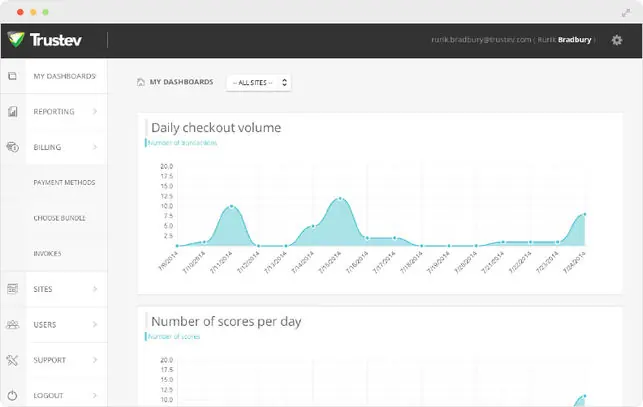Click the 7/15/2014 peak data point
The image size is (643, 407).
pyautogui.click(x=340, y=199)
